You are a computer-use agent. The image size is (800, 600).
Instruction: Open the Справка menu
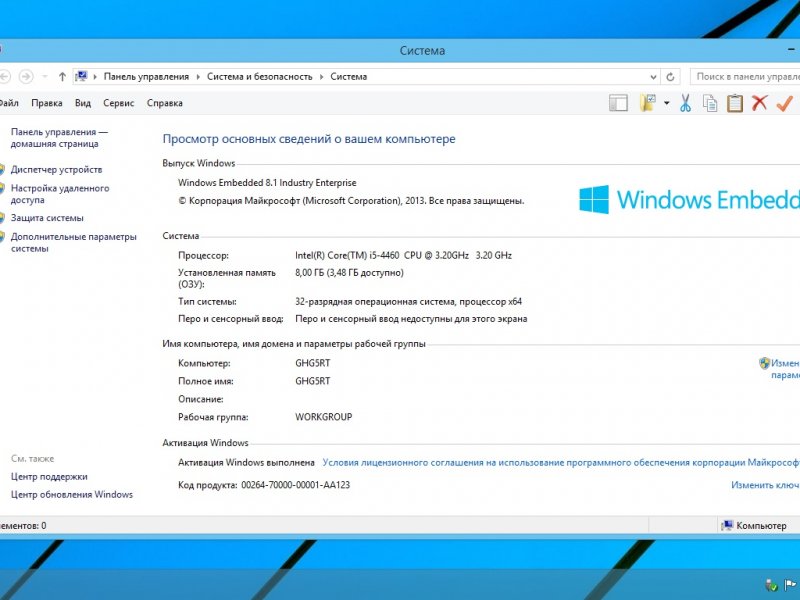pos(164,103)
